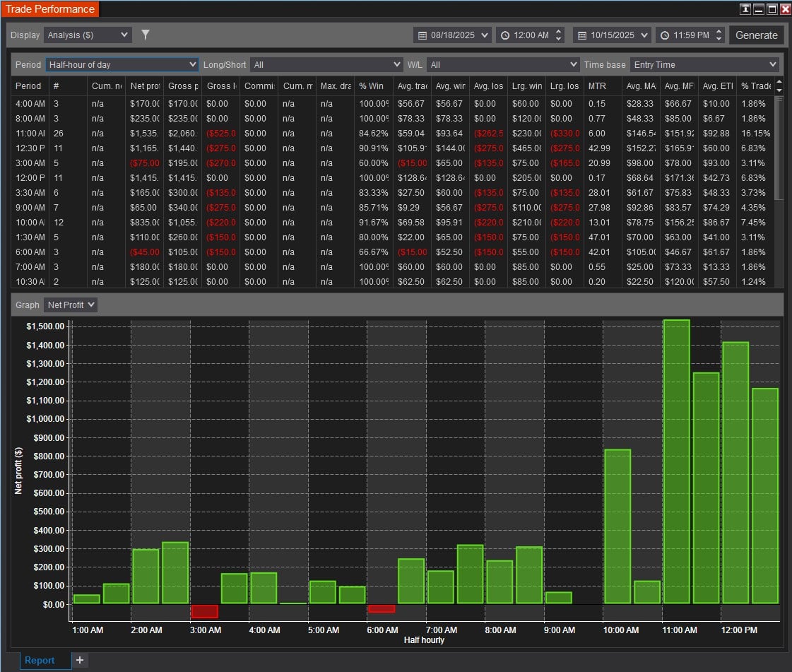Image resolution: width=792 pixels, height=672 pixels.
Task: Adjust the end time spinner arrows
Action: tap(719, 35)
